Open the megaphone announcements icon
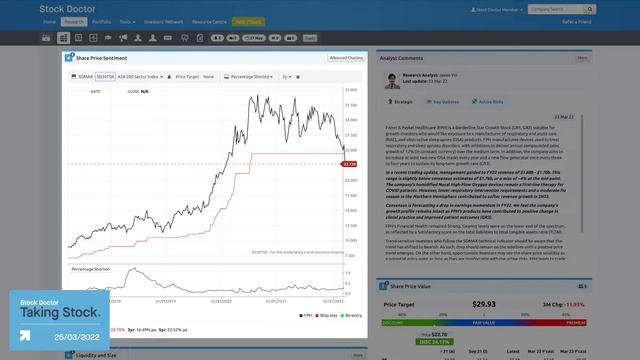Image resolution: width=640 pixels, height=360 pixels. [x=123, y=38]
